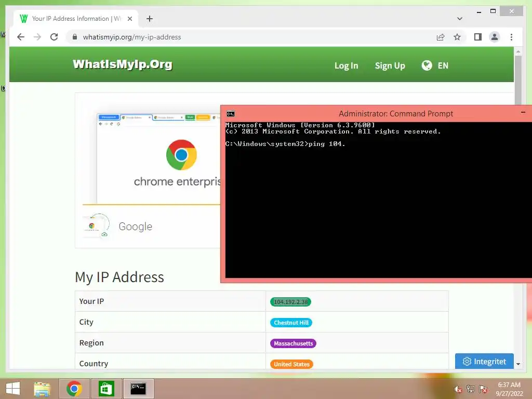This screenshot has height=399, width=532.
Task: Click the Action Center flag icon
Action: [483, 389]
